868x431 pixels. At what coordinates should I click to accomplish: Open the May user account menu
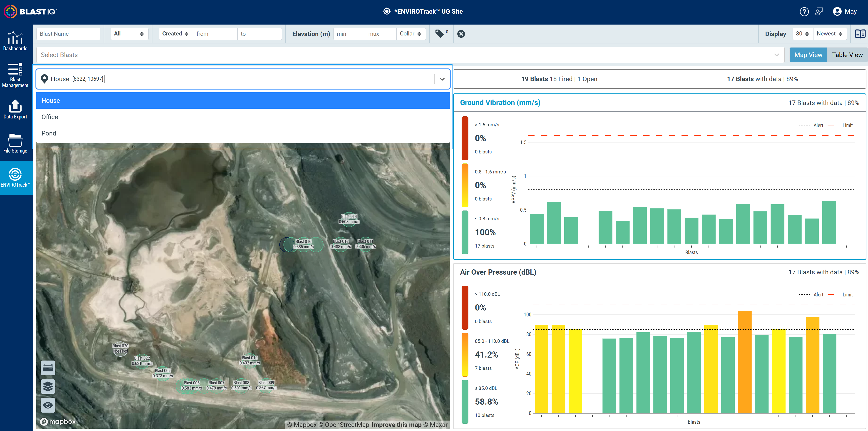tap(845, 11)
